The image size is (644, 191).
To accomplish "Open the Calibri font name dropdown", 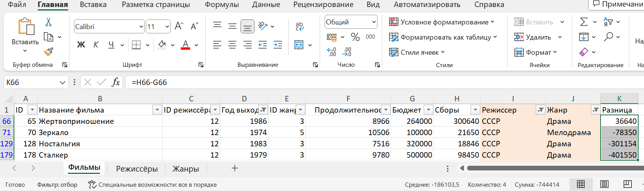I will tap(141, 27).
